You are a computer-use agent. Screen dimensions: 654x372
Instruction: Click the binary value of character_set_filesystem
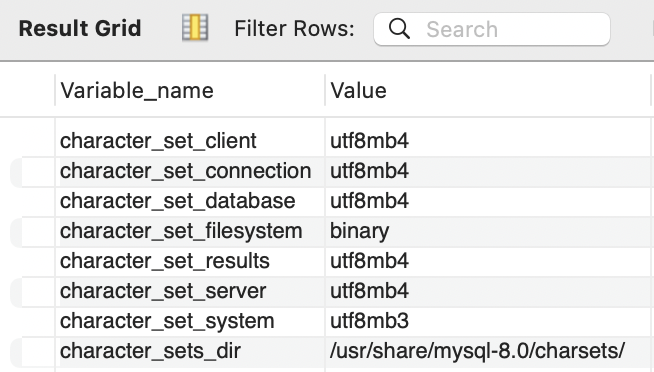pyautogui.click(x=359, y=231)
